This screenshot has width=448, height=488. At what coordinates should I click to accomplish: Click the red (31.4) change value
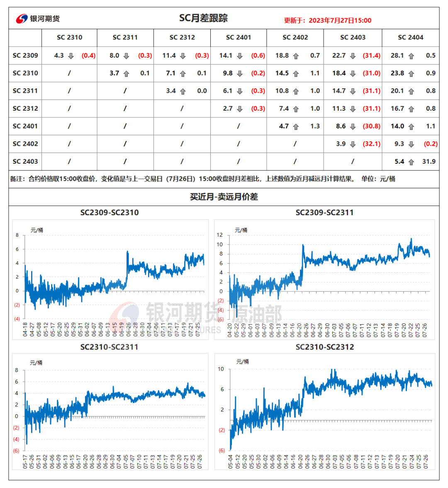pos(371,56)
